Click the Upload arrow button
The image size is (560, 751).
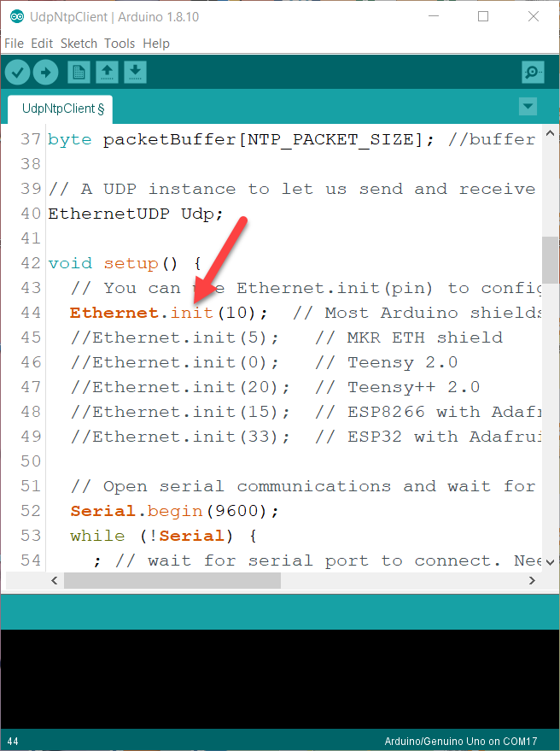[46, 73]
